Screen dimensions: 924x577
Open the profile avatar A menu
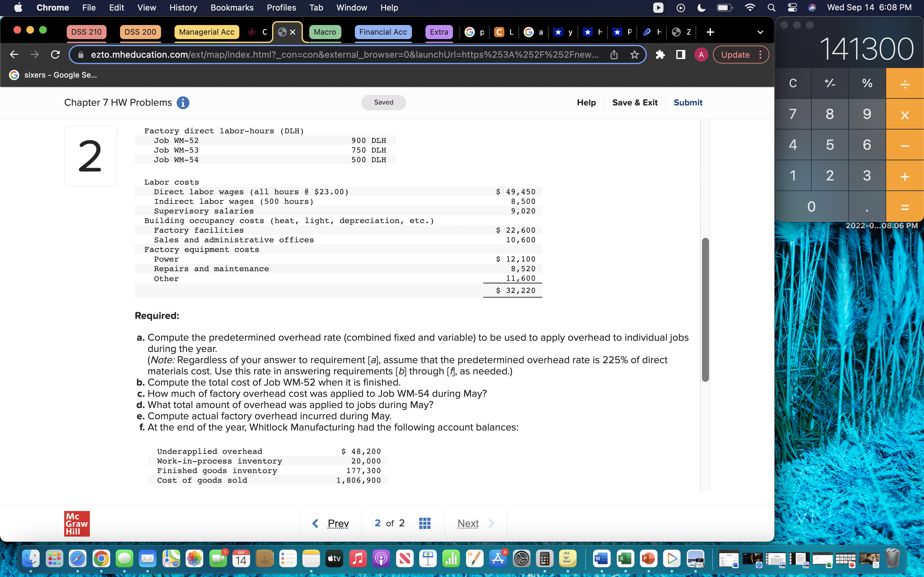(701, 54)
